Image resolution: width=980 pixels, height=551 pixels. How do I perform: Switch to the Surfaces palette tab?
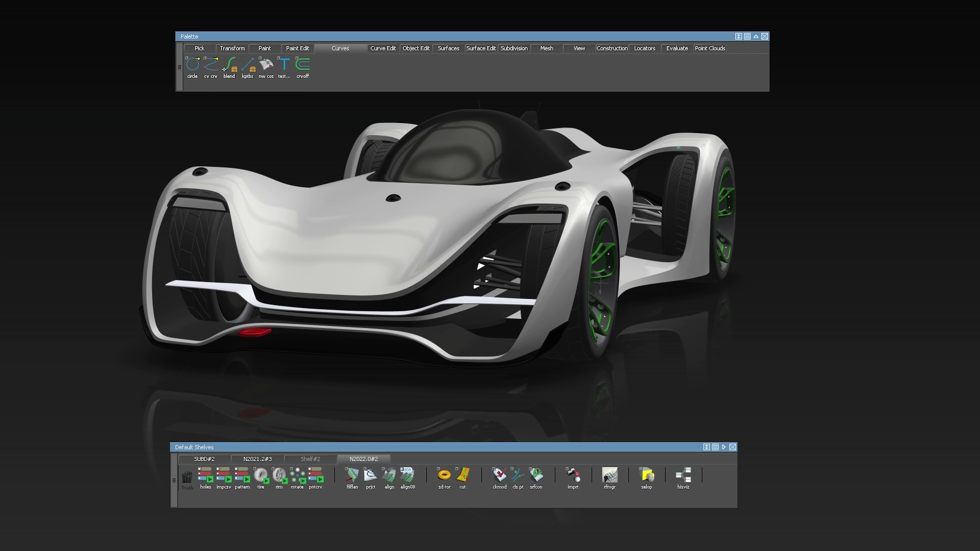coord(448,48)
